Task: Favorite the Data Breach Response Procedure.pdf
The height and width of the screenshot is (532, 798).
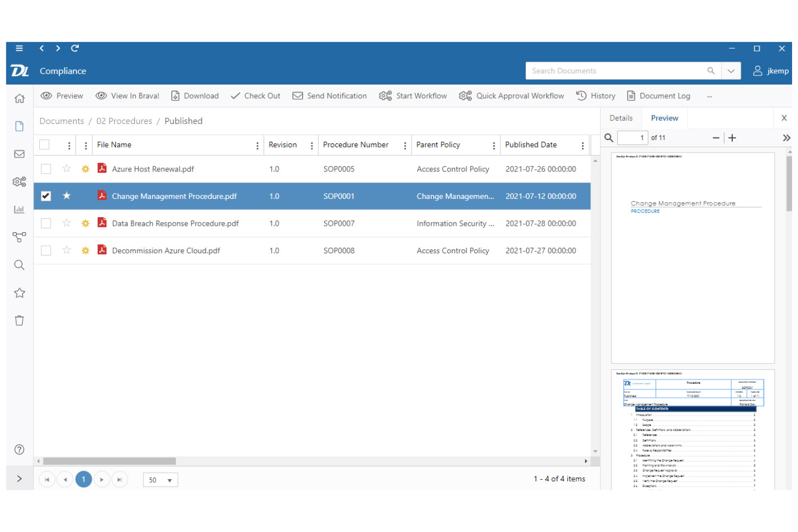Action: 66,223
